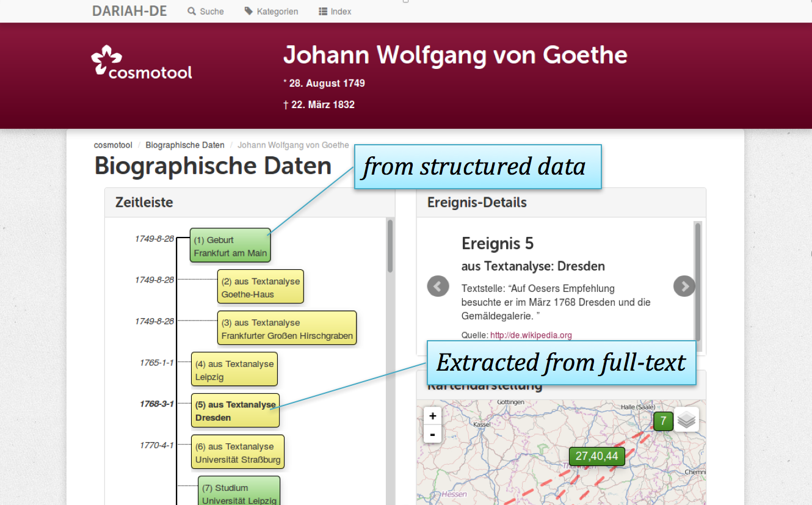Select timeline event (4) Leipzig
The width and height of the screenshot is (812, 505).
point(234,370)
